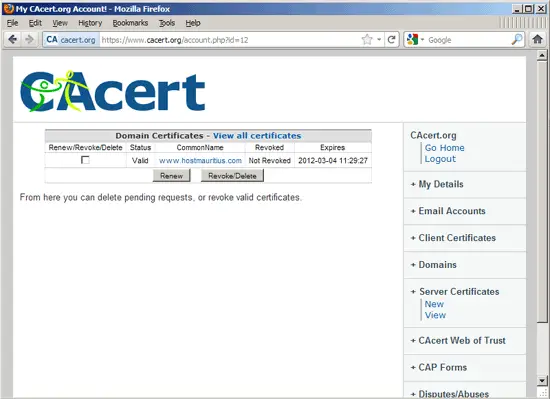Expand the CAcert Web of Trust section
Viewport: 550px width, 399px height.
458,340
